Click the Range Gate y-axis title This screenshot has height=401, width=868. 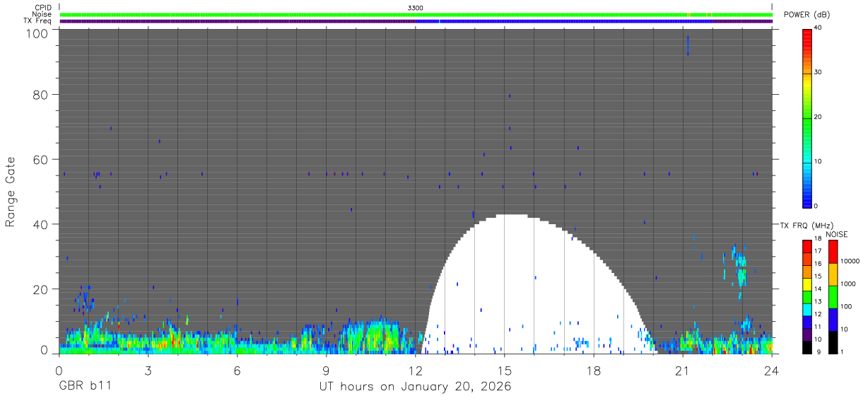(11, 192)
